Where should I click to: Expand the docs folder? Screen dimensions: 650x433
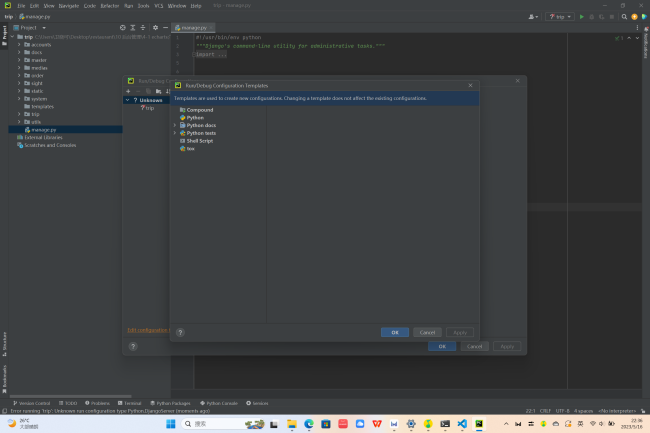pyautogui.click(x=19, y=52)
